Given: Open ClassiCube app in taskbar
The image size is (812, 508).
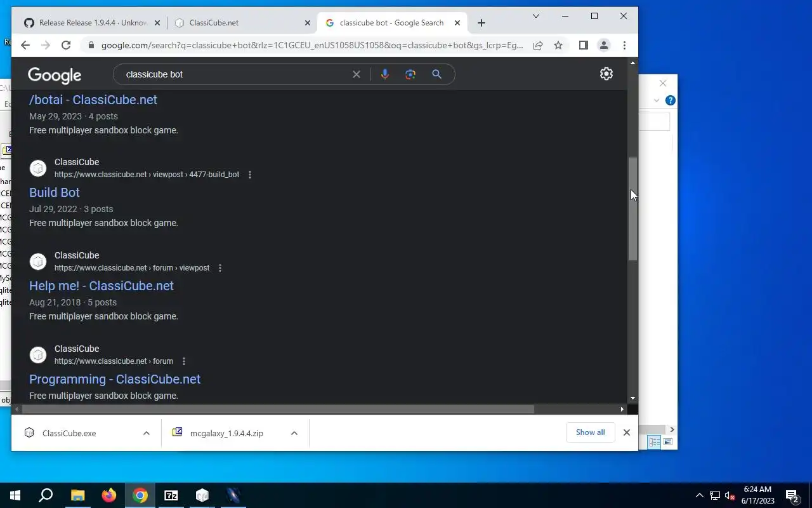Looking at the screenshot, I should coord(202,495).
